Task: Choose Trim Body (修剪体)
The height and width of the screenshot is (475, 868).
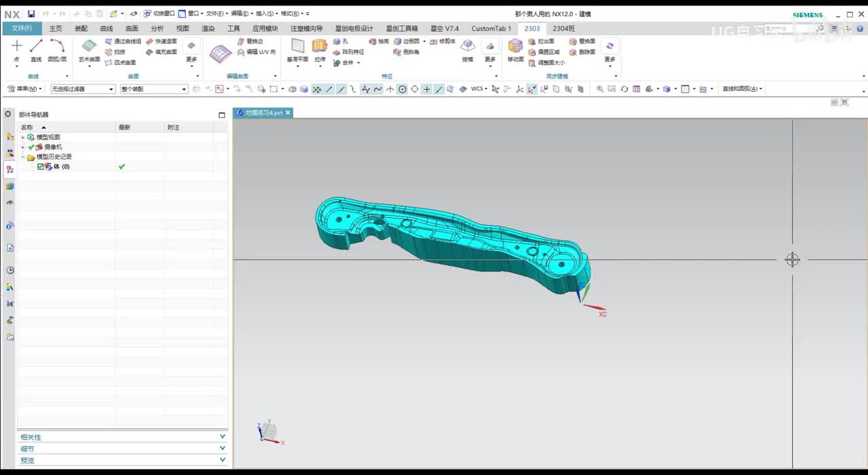Action: pyautogui.click(x=443, y=41)
